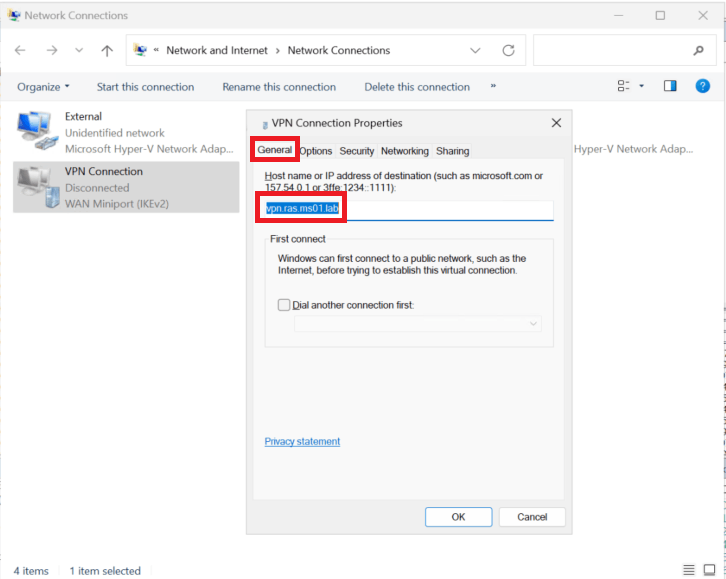The width and height of the screenshot is (726, 579).
Task: Click the host name field containing vpn.ras.ms01.lab
Action: point(409,209)
